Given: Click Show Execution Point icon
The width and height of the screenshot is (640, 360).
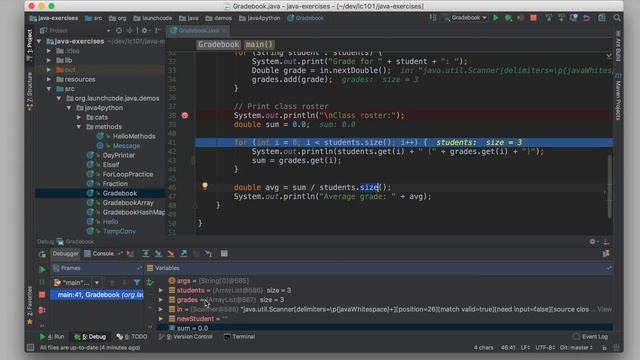Looking at the screenshot, I should click(x=130, y=253).
